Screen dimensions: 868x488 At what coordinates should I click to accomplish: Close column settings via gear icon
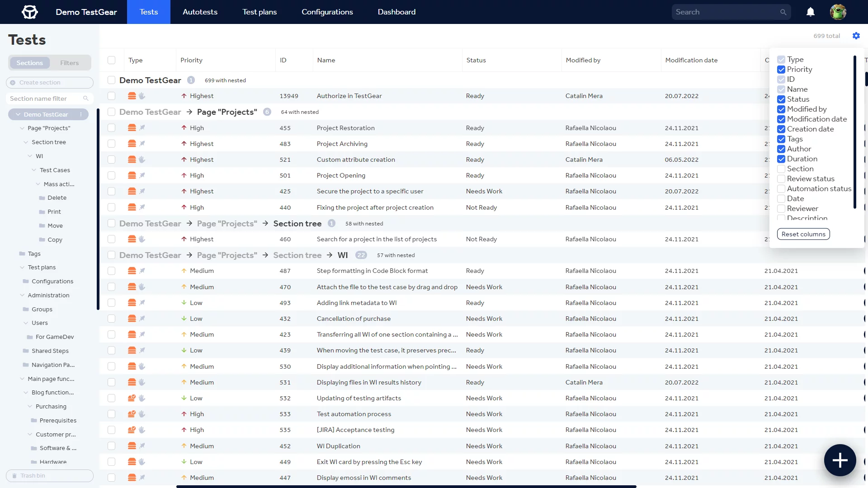click(856, 36)
